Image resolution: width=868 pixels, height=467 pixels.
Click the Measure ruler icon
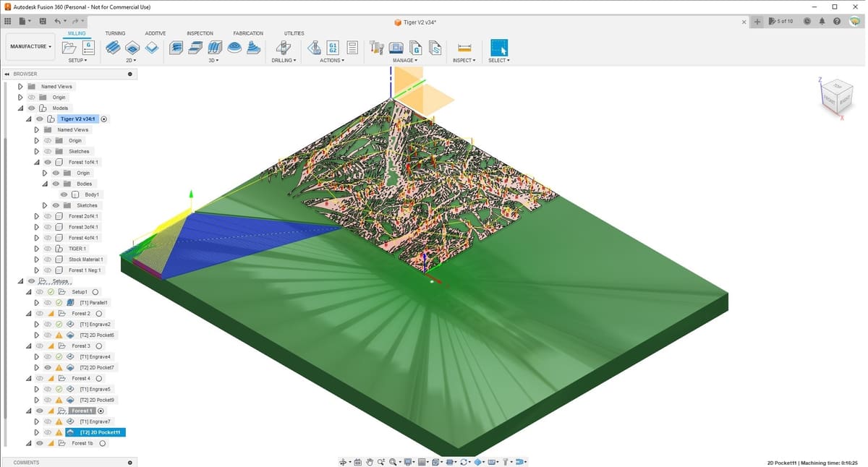tap(464, 48)
